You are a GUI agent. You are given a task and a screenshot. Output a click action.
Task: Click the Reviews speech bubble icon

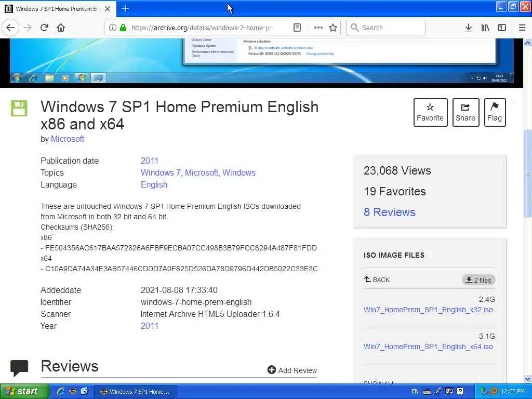(19, 368)
